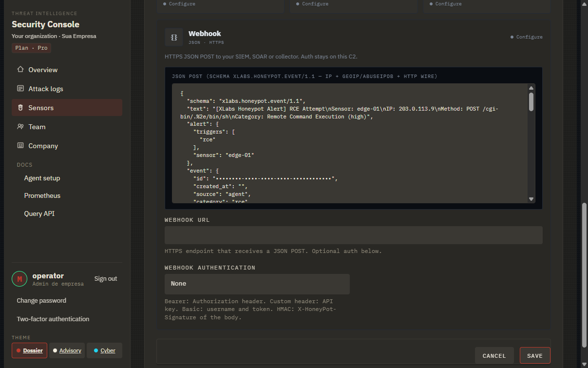Select the Dossier theme

point(29,350)
